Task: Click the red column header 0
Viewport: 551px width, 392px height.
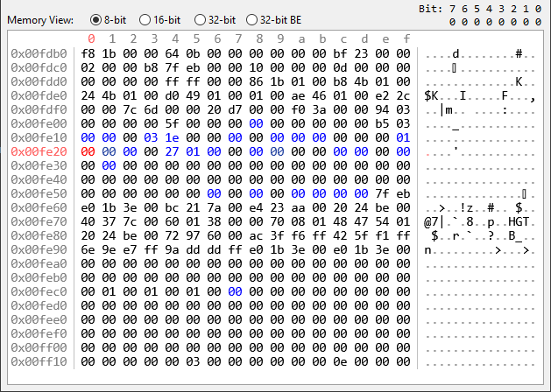Action: tap(91, 38)
